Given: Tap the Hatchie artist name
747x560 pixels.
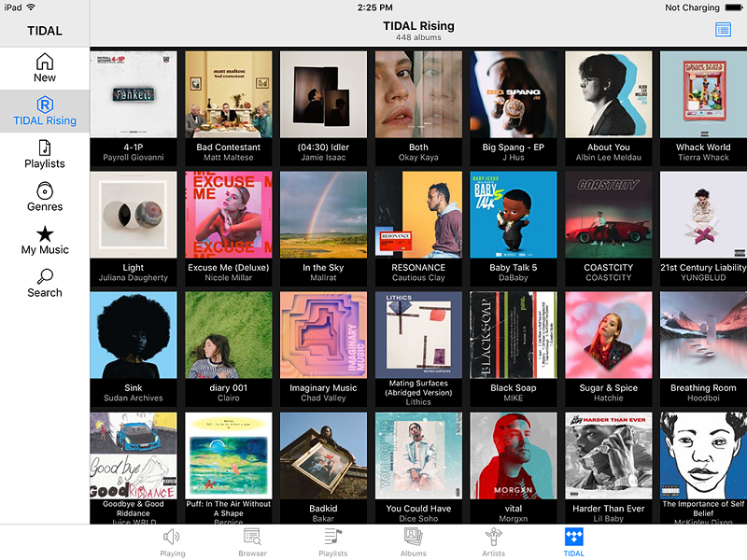Looking at the screenshot, I should coord(609,399).
